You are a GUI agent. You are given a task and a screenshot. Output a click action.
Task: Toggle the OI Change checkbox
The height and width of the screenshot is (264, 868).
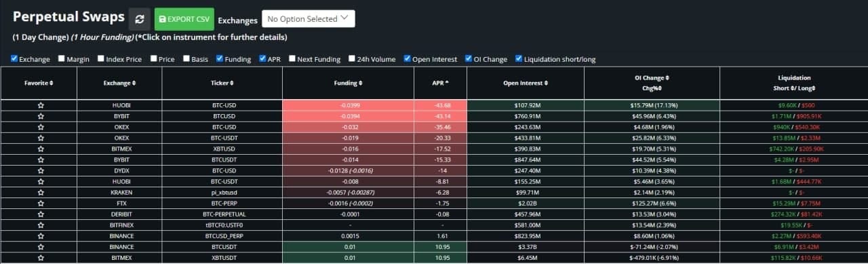coord(469,59)
